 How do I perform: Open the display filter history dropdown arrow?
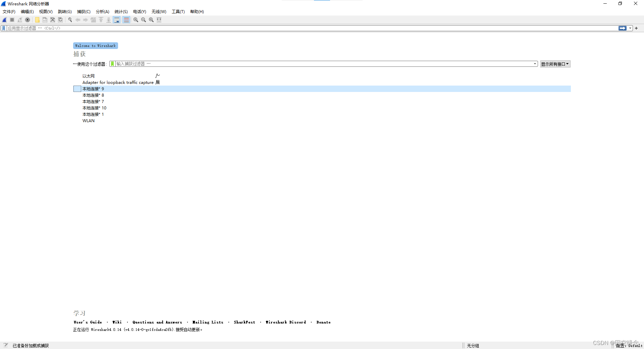click(630, 28)
